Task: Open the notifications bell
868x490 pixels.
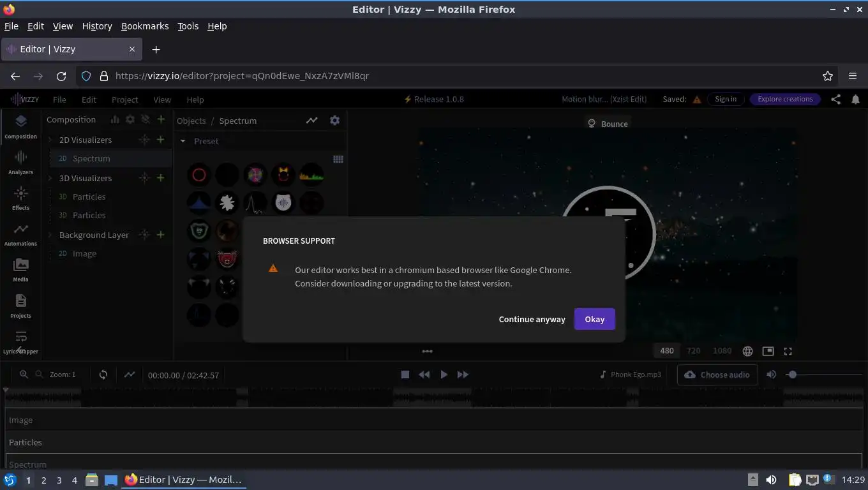Action: (855, 99)
